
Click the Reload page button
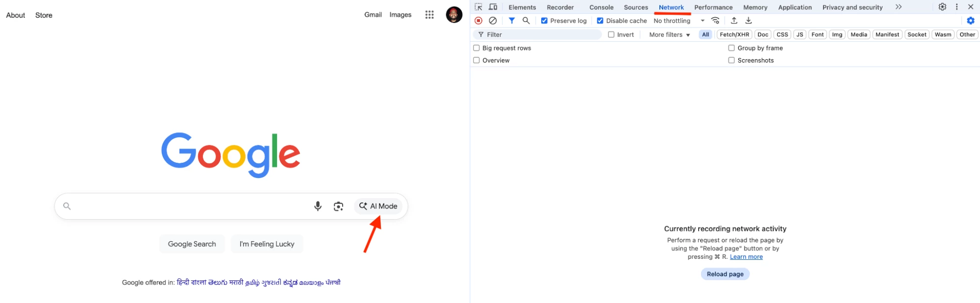725,274
